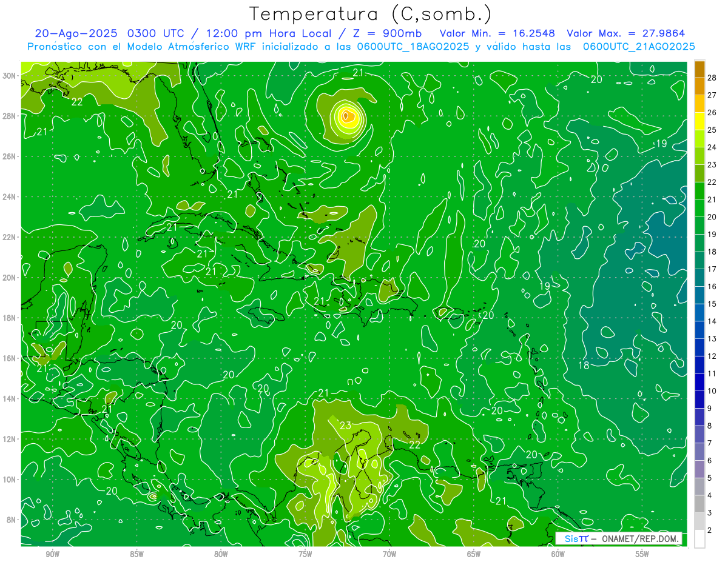The height and width of the screenshot is (562, 728).
Task: Click the '75W' longitude axis label
Action: (305, 554)
